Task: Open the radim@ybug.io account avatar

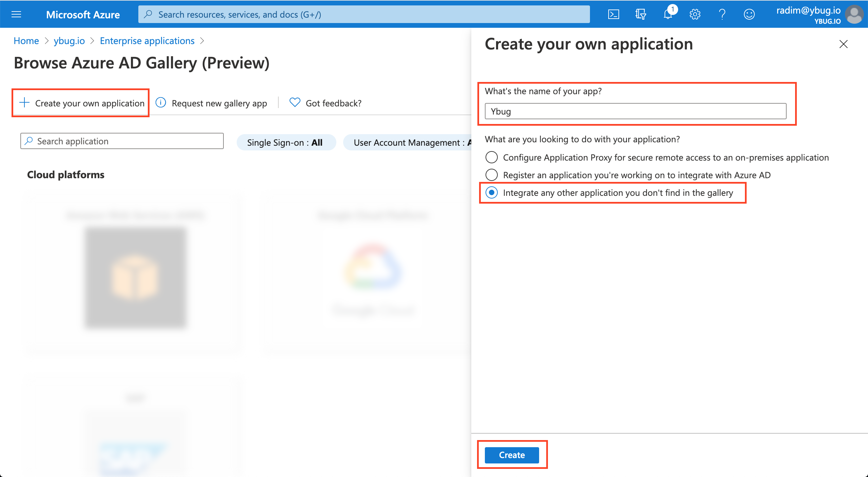Action: tap(854, 14)
